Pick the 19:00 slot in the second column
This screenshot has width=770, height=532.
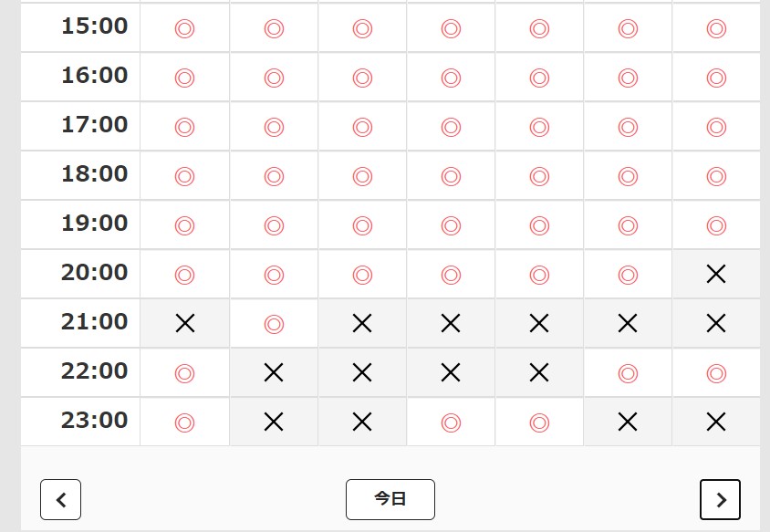tap(274, 224)
